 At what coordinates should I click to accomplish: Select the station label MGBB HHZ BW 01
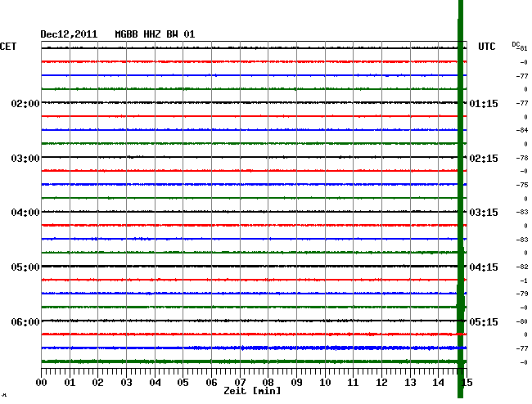click(155, 34)
